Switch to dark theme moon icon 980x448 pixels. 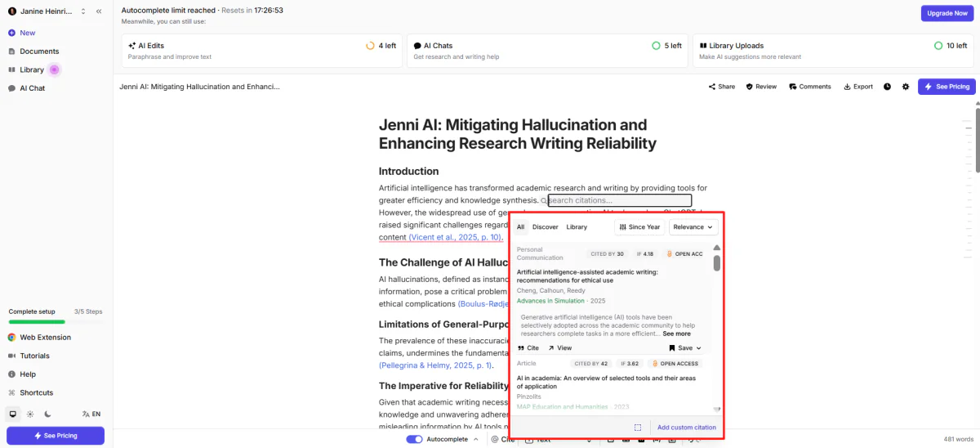(47, 414)
